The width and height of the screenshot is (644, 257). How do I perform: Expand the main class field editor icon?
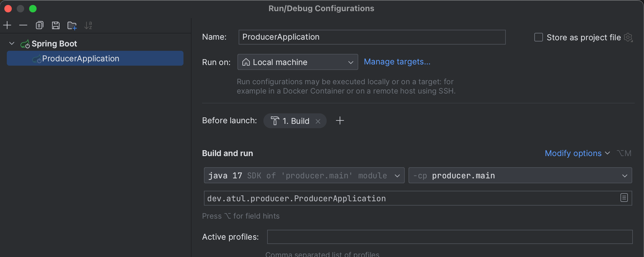[624, 198]
